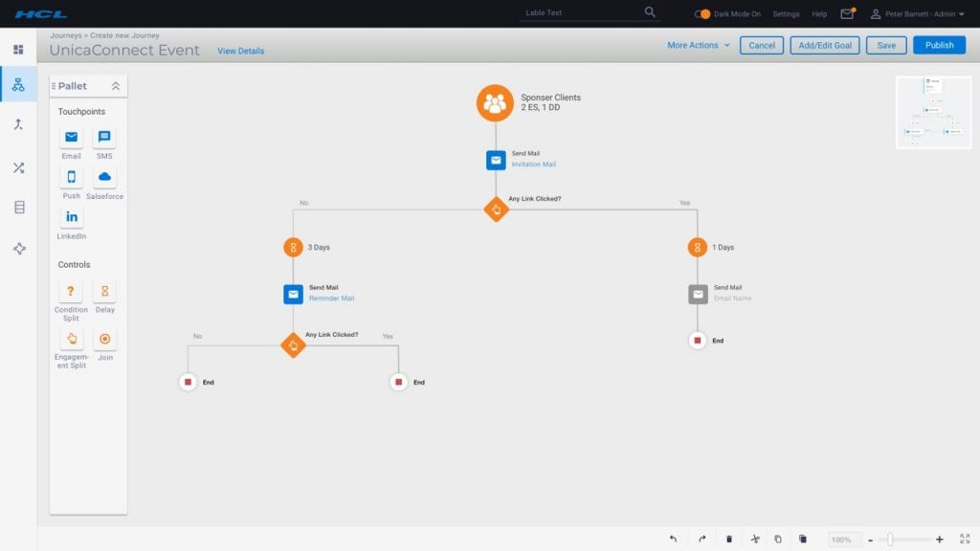Viewport: 980px width, 551px height.
Task: Pick the Join control icon
Action: pyautogui.click(x=104, y=340)
